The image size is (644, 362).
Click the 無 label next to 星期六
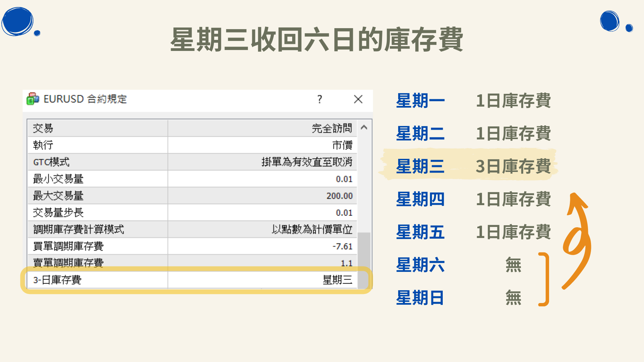tap(513, 265)
